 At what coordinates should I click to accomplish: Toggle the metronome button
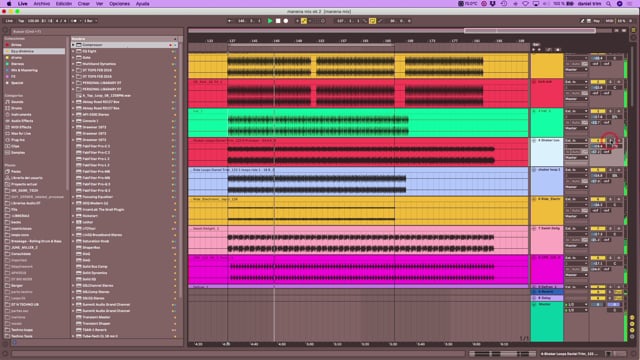(74, 21)
